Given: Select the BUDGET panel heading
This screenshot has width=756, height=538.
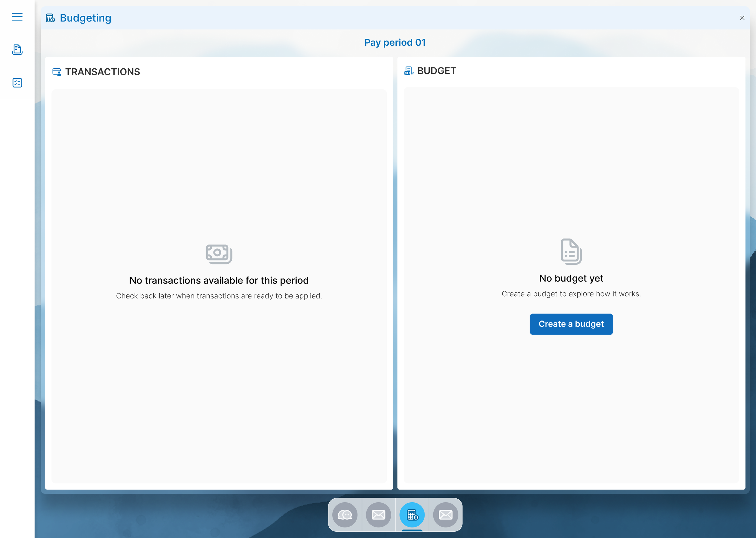Looking at the screenshot, I should coord(437,71).
